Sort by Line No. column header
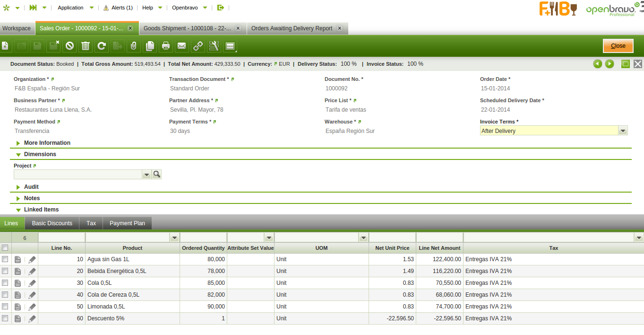 click(61, 248)
